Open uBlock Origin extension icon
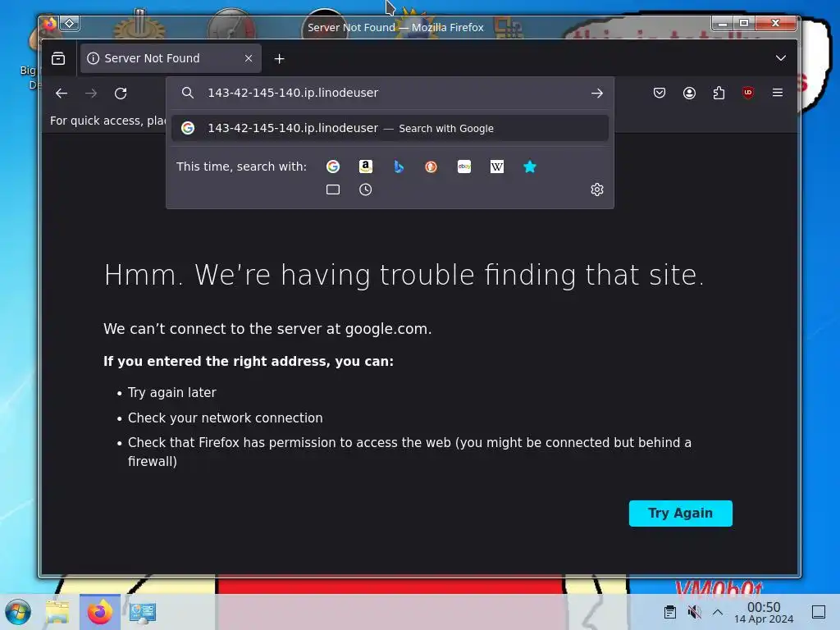Image resolution: width=840 pixels, height=630 pixels. pos(748,93)
